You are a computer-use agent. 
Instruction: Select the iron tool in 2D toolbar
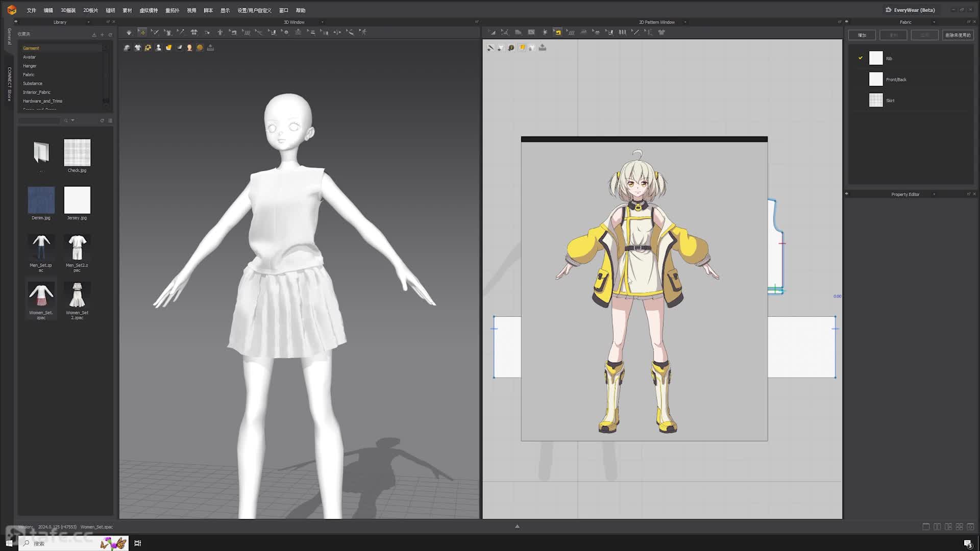583,32
